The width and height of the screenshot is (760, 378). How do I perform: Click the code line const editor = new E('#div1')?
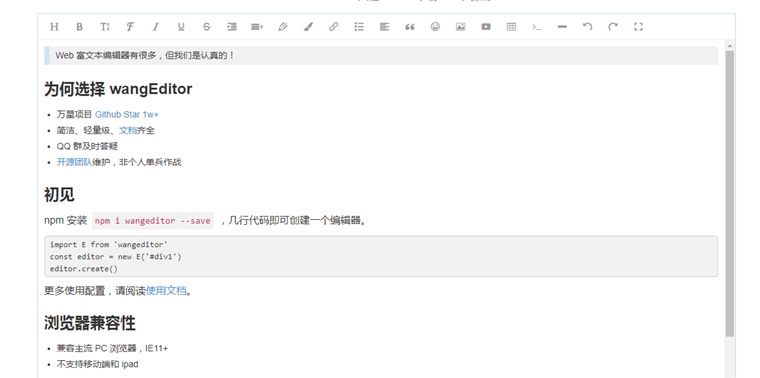point(115,257)
